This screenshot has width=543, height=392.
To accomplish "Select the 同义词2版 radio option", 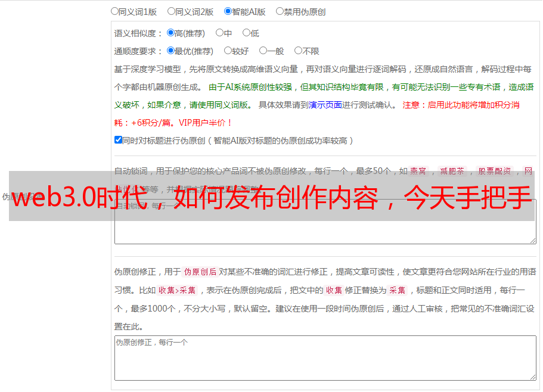I will point(171,11).
